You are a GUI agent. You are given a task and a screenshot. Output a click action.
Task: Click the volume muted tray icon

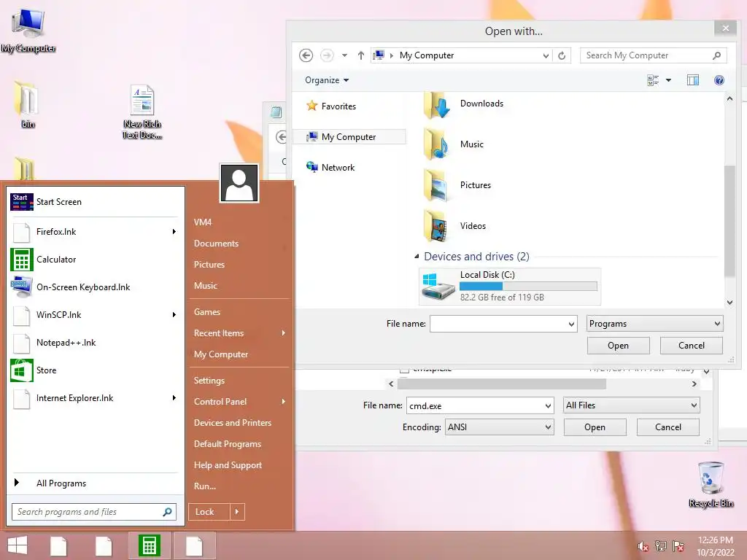click(x=643, y=547)
